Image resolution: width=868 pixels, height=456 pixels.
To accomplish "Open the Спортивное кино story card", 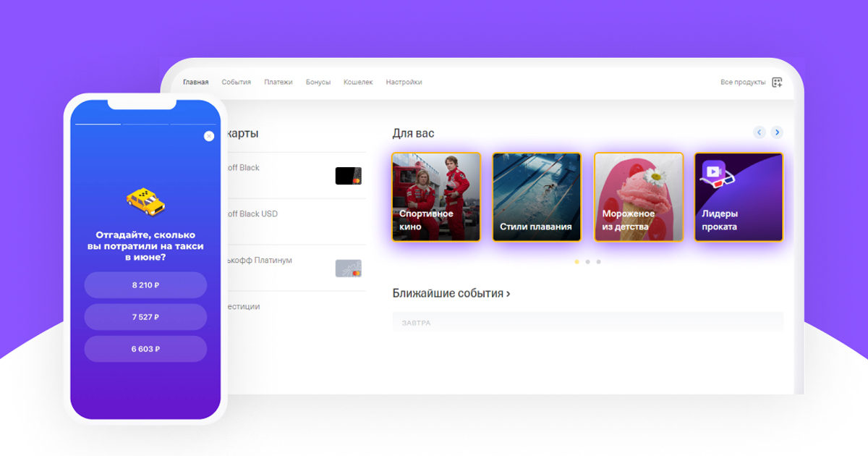I will (436, 197).
